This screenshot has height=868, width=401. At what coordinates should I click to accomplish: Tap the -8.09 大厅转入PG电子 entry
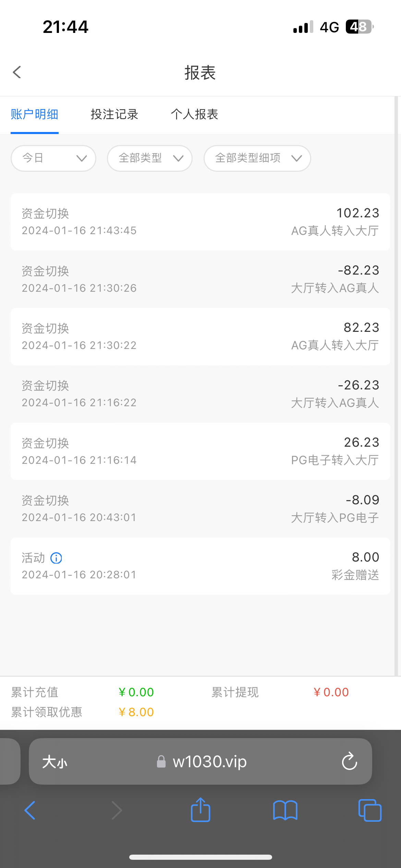pos(200,509)
